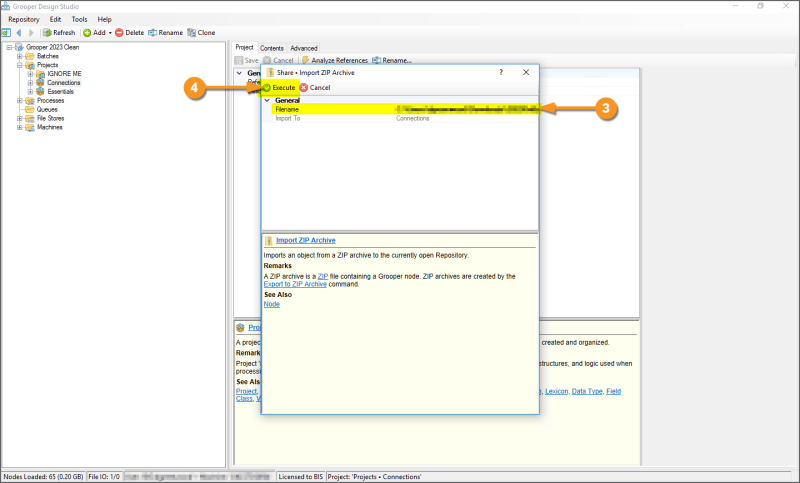Screen dimensions: 800x483
Task: Open the help question mark in dialog
Action: 501,73
